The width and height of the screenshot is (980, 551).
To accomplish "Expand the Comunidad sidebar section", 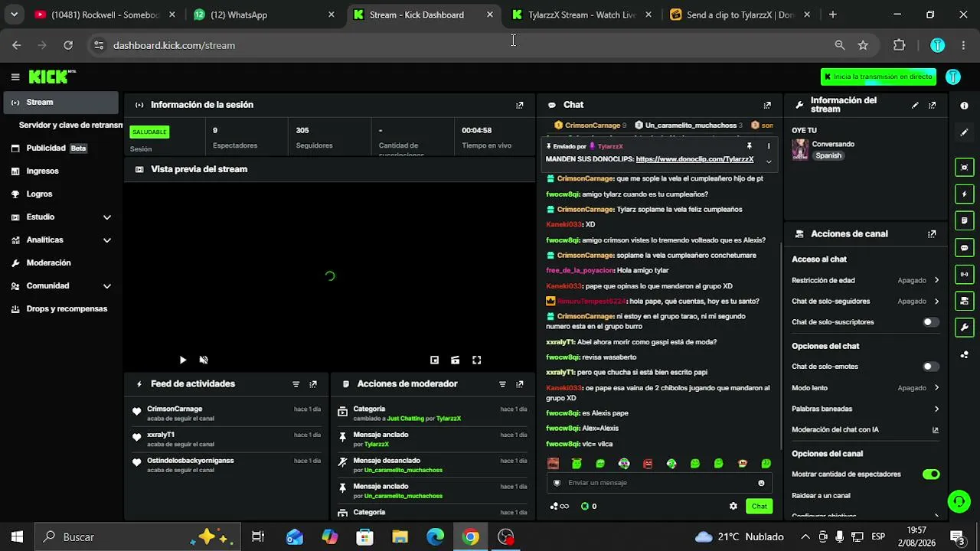I will coord(107,286).
